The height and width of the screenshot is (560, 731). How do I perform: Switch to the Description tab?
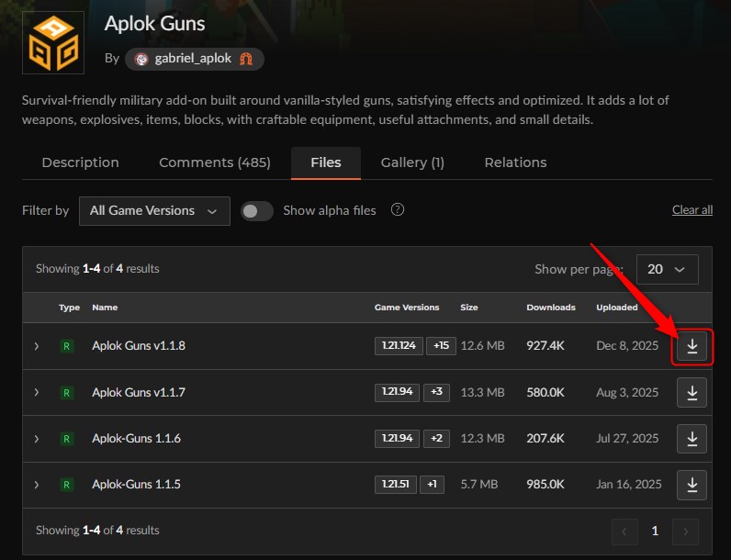pos(80,162)
